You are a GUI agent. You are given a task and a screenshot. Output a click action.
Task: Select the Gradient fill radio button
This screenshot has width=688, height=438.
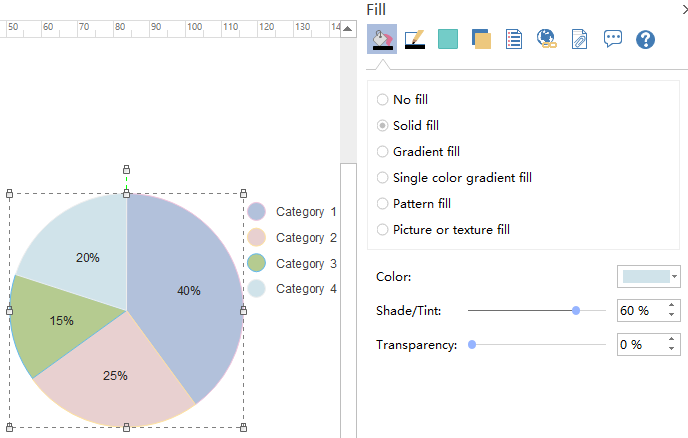click(383, 152)
